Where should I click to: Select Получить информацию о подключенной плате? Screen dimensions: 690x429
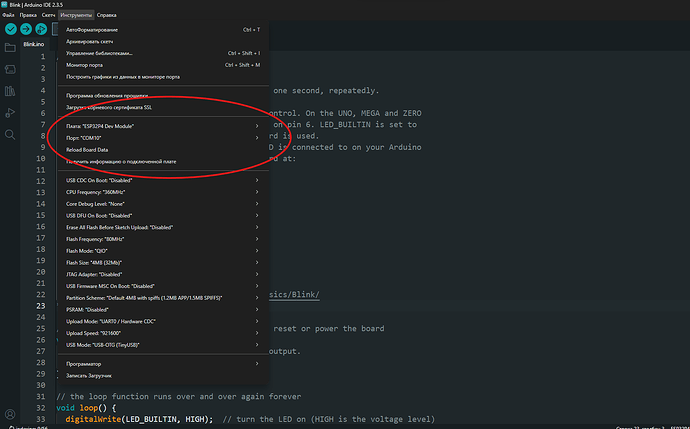point(163,161)
